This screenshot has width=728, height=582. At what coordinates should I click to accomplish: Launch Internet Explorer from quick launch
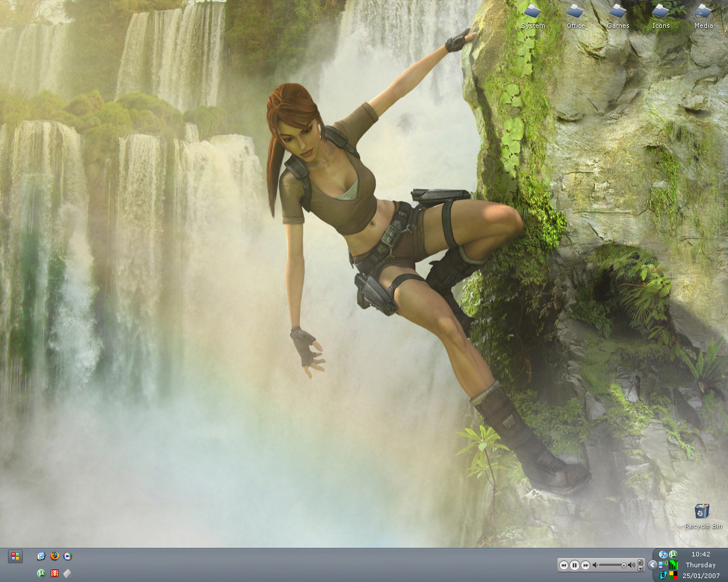pyautogui.click(x=41, y=556)
